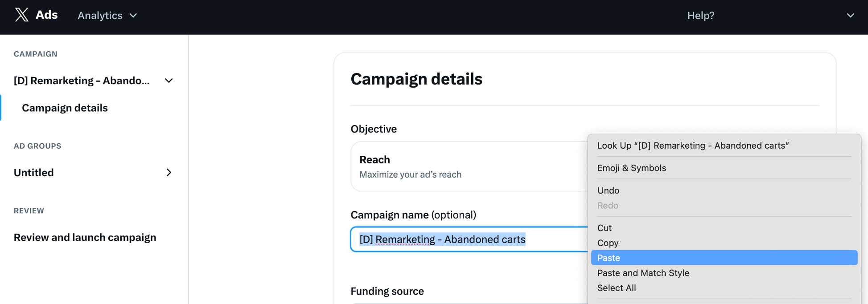Expand the Untitled ad group arrow

click(x=169, y=172)
